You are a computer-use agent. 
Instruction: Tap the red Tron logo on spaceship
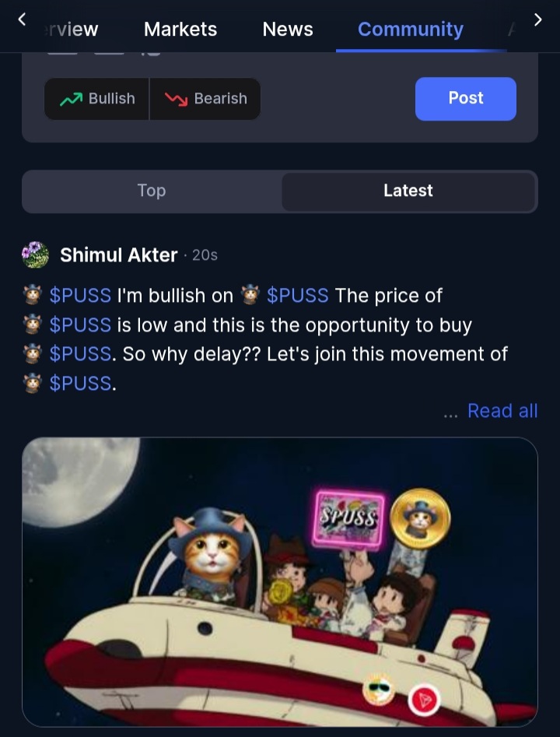[x=424, y=700]
